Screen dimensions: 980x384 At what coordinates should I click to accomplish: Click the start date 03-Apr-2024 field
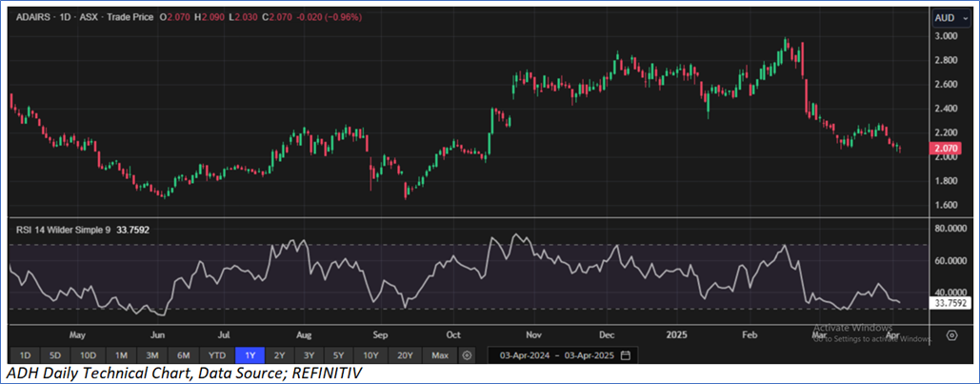click(525, 355)
